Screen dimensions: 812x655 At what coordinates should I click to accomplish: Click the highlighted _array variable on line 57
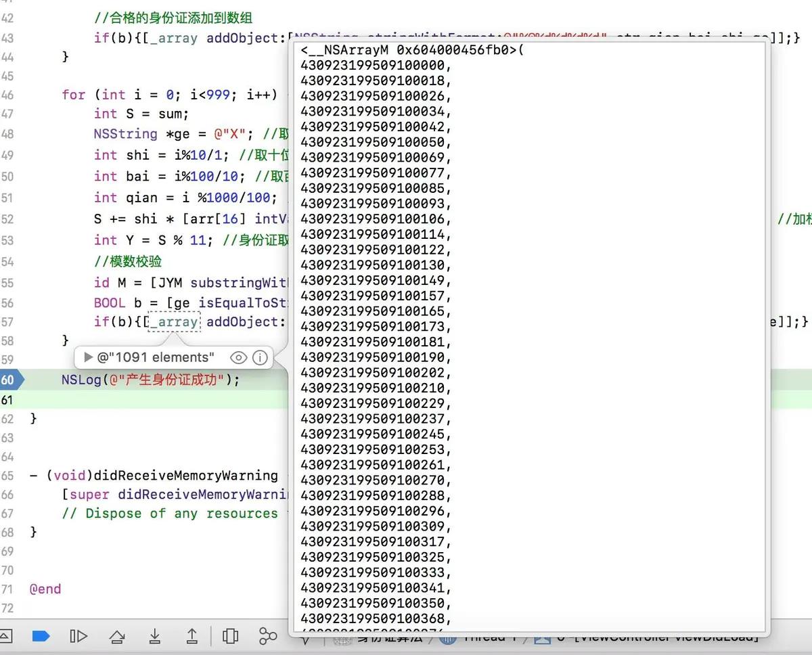174,322
